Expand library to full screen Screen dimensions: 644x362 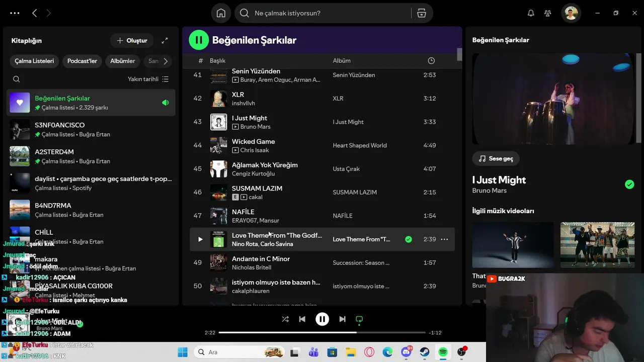pyautogui.click(x=165, y=40)
